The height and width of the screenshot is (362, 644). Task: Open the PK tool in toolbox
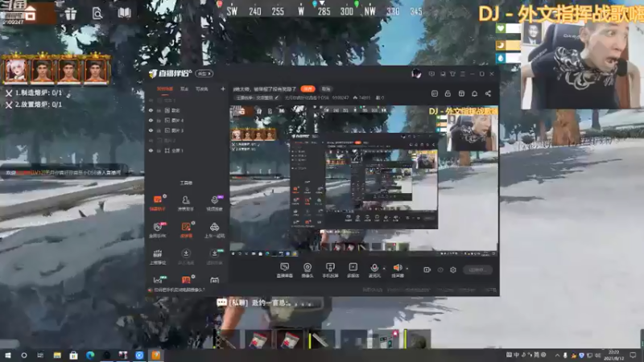point(158,230)
